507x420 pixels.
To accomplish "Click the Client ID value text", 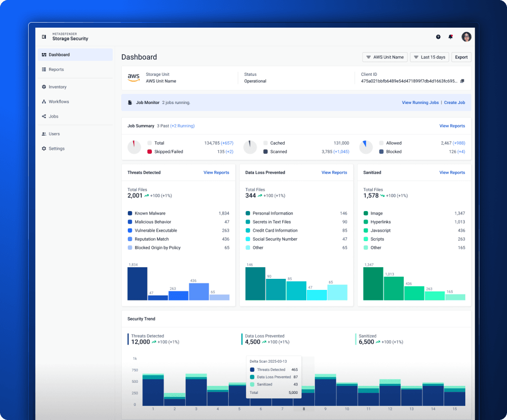I will (409, 81).
